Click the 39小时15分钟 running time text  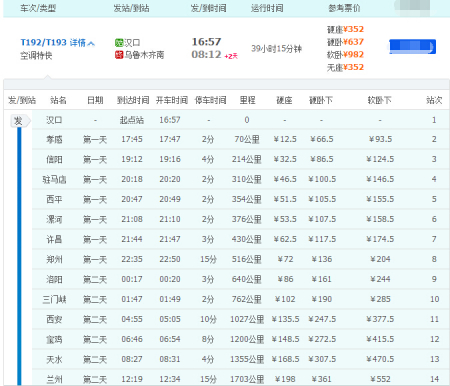(x=276, y=49)
